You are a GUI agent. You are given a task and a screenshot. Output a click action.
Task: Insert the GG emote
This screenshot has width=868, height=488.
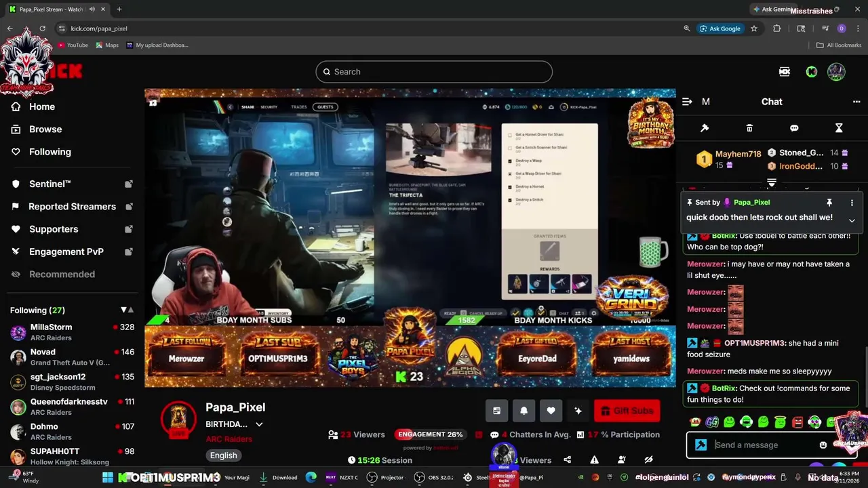(x=712, y=422)
